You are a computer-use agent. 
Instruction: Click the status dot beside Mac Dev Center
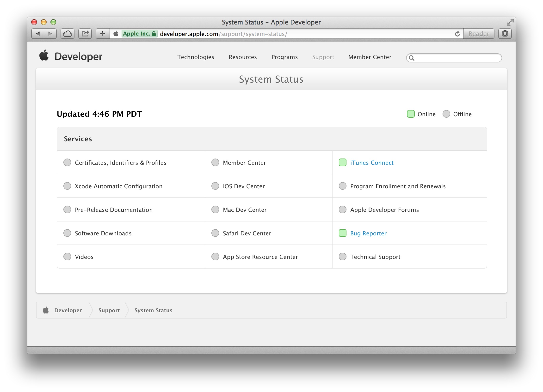click(x=215, y=209)
